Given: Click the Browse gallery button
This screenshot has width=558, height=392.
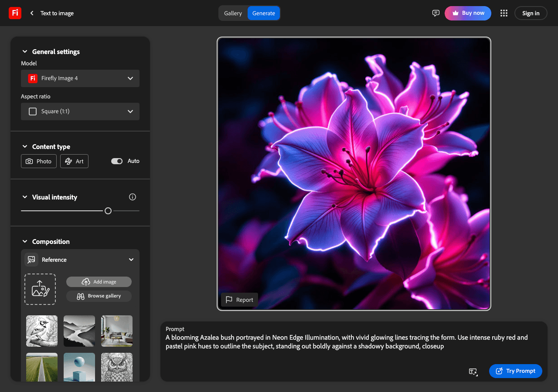Looking at the screenshot, I should 99,296.
